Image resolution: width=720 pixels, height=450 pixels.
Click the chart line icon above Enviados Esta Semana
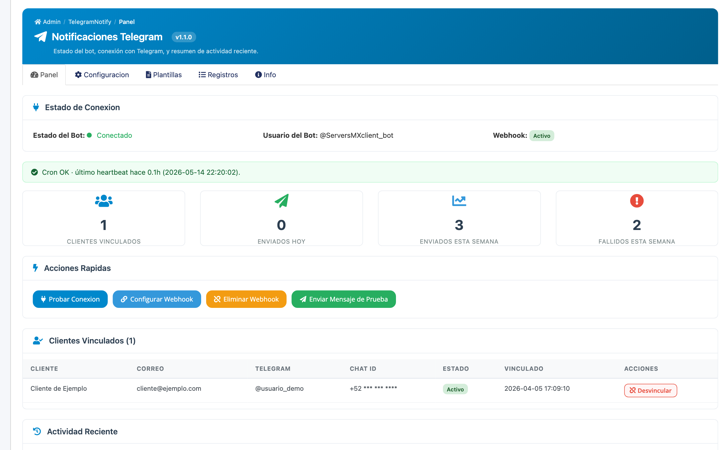459,201
